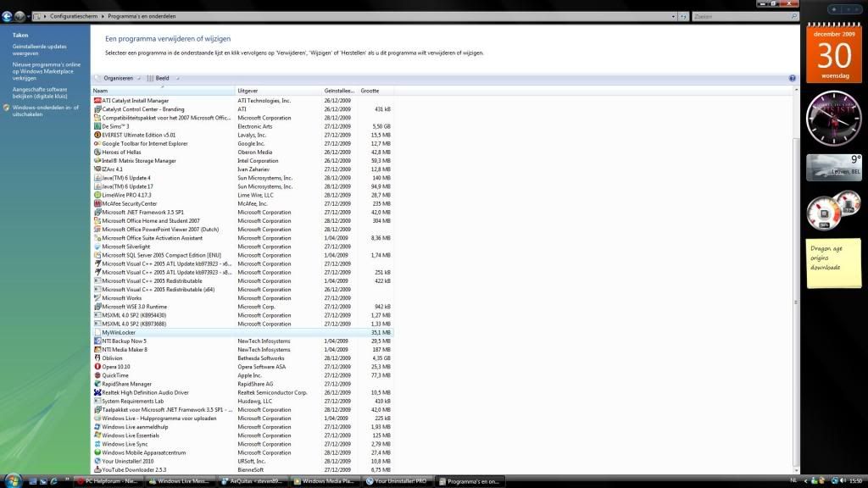Click the weather gadget showing 9°
Screen dimensions: 868x488
pos(833,167)
